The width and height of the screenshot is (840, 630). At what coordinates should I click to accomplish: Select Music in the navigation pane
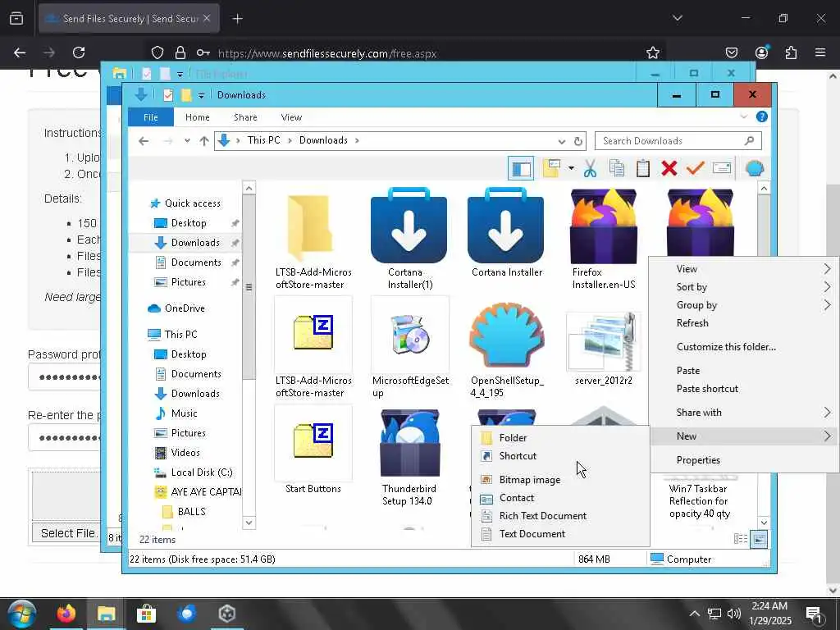[176, 413]
